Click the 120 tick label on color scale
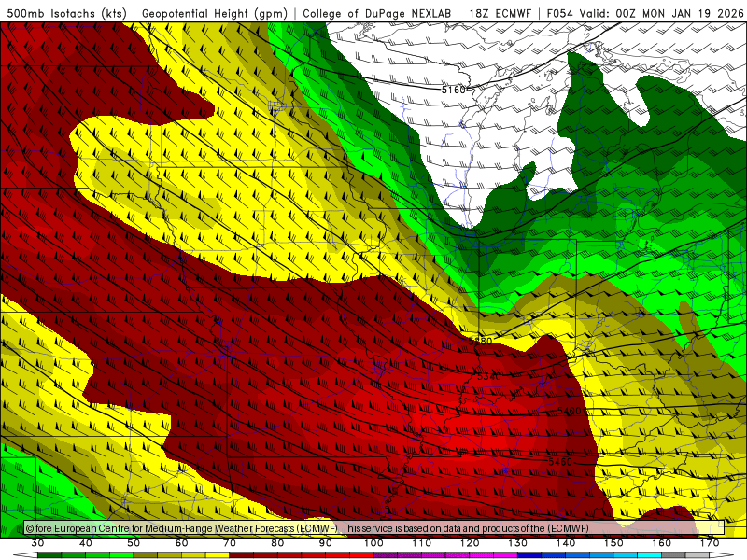This screenshot has height=560, width=747. (x=470, y=543)
